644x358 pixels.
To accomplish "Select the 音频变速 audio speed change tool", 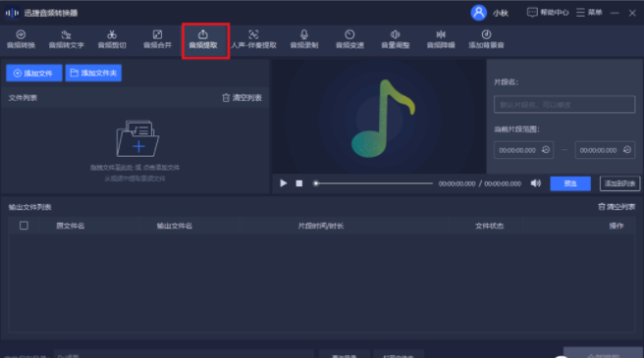I will coord(349,40).
